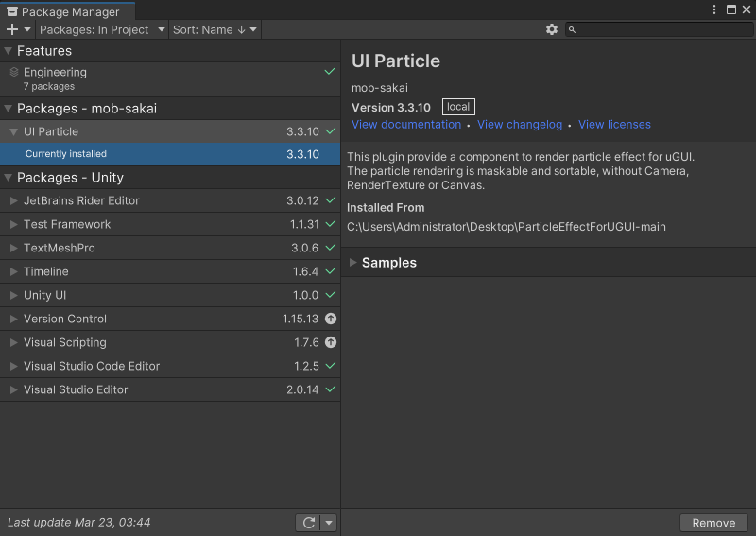
Task: Click the package search field
Action: 661,29
